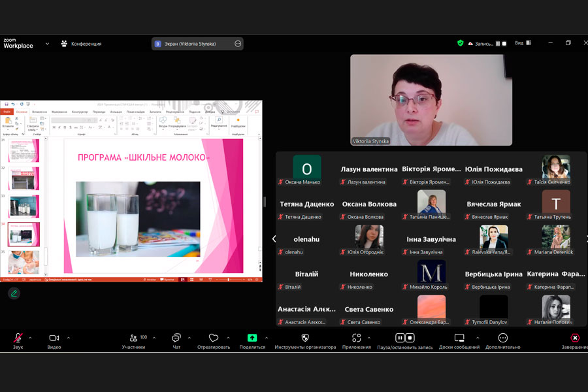
Task: Click the red Завершение end meeting button
Action: pyautogui.click(x=574, y=338)
